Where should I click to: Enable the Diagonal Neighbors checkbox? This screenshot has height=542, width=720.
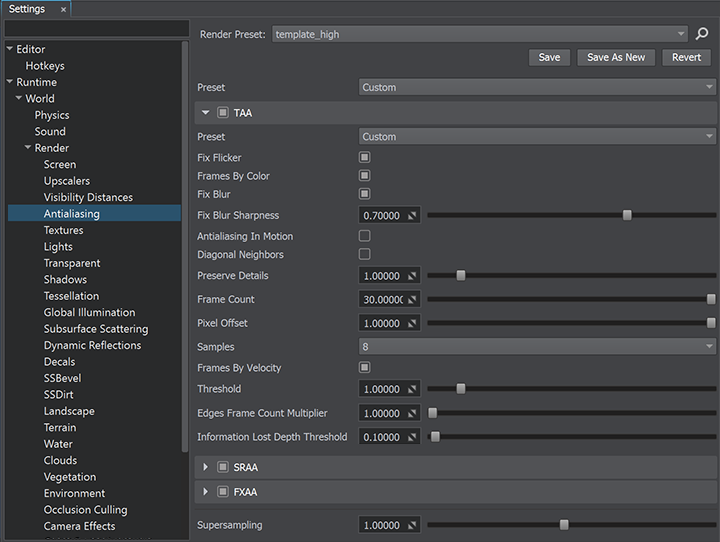click(x=365, y=255)
